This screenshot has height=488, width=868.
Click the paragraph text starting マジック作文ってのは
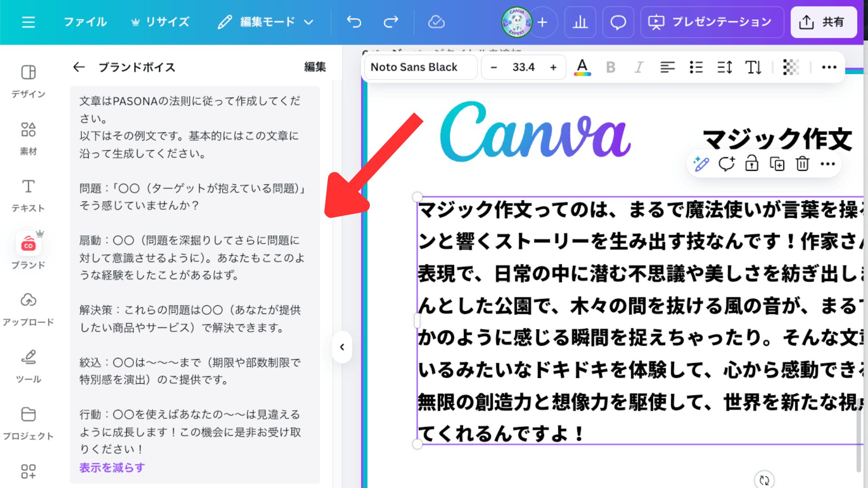point(640,320)
